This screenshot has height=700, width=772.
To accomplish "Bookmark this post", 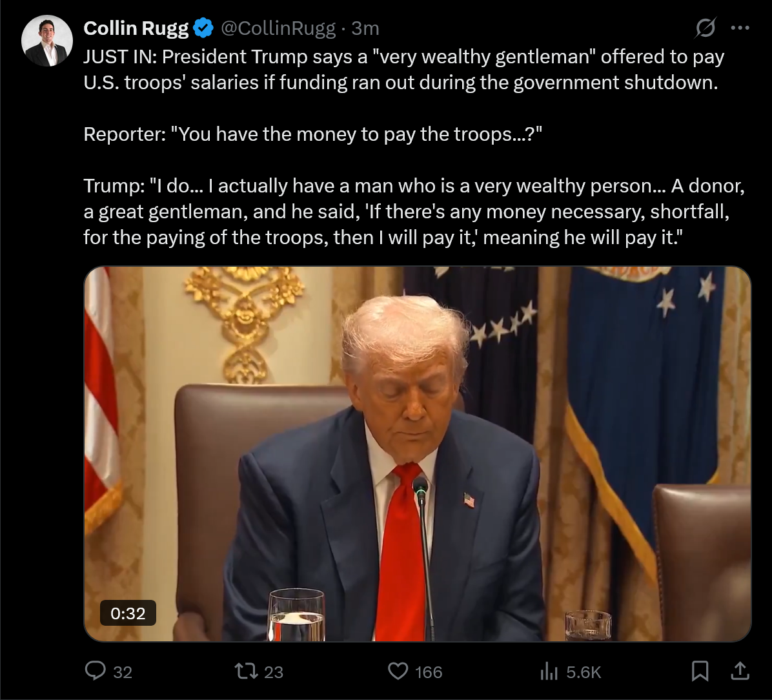I will point(700,671).
